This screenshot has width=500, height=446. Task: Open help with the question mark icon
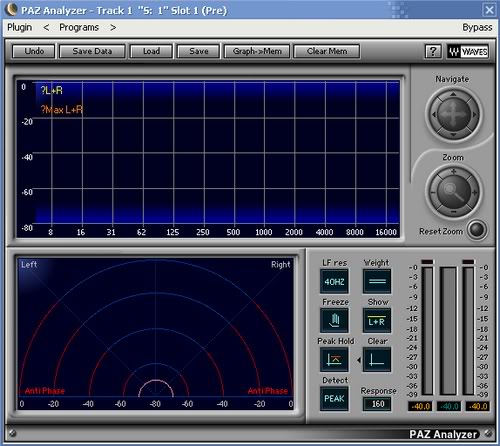coord(433,51)
